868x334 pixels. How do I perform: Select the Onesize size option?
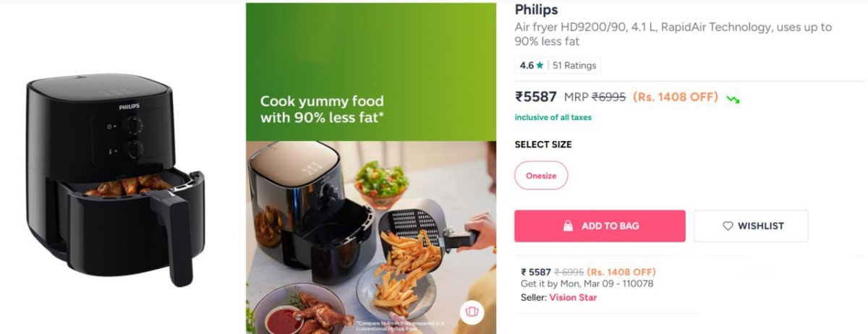[541, 176]
